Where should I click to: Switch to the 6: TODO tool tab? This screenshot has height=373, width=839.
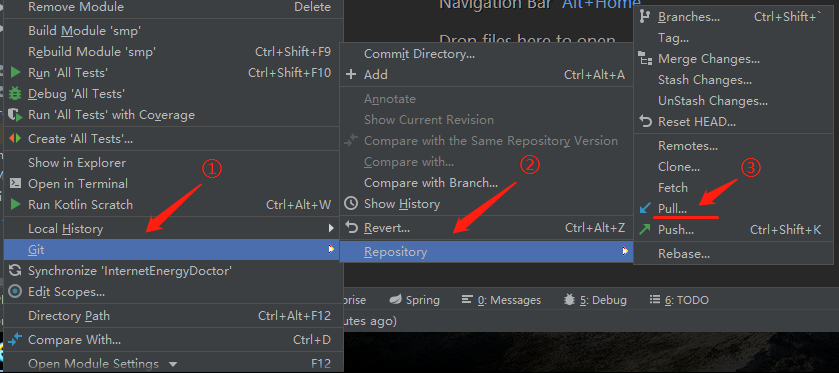(x=680, y=300)
